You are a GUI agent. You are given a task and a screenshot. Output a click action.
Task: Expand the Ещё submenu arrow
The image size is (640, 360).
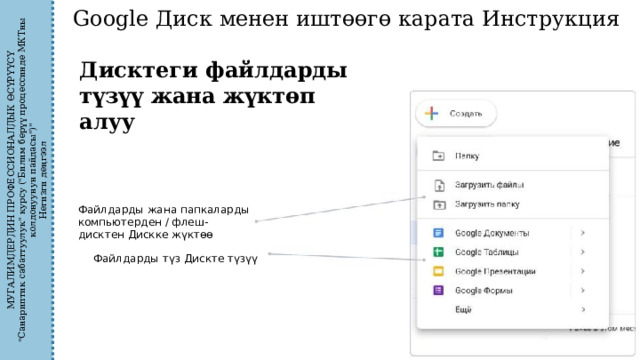pos(583,309)
